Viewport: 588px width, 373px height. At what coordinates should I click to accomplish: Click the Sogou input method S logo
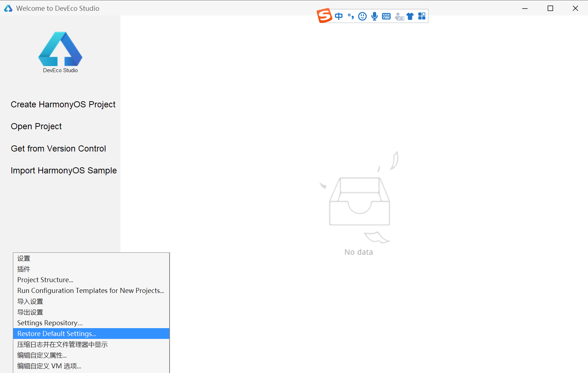click(324, 15)
